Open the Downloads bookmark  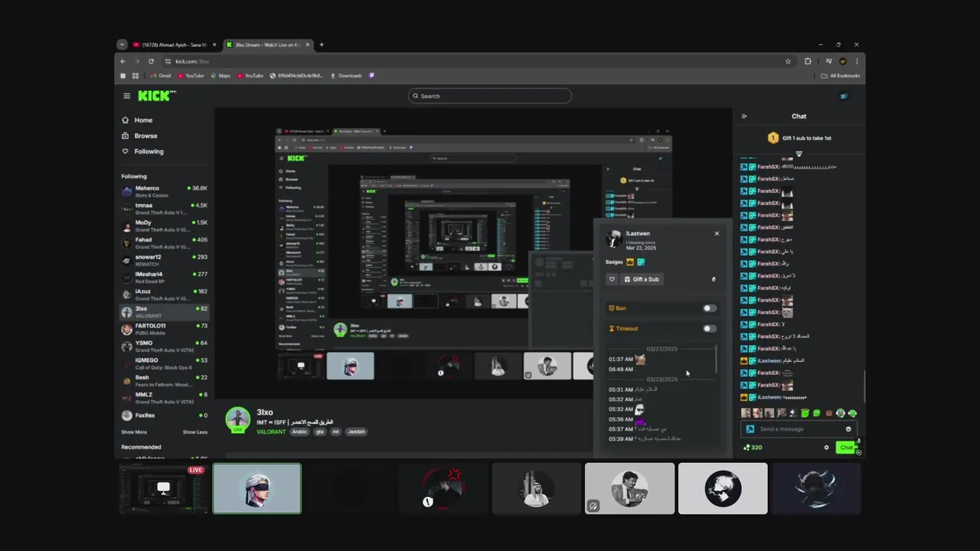[x=345, y=76]
